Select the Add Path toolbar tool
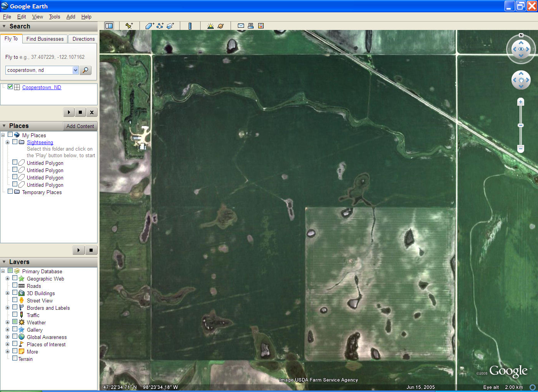This screenshot has height=392, width=538. click(160, 26)
